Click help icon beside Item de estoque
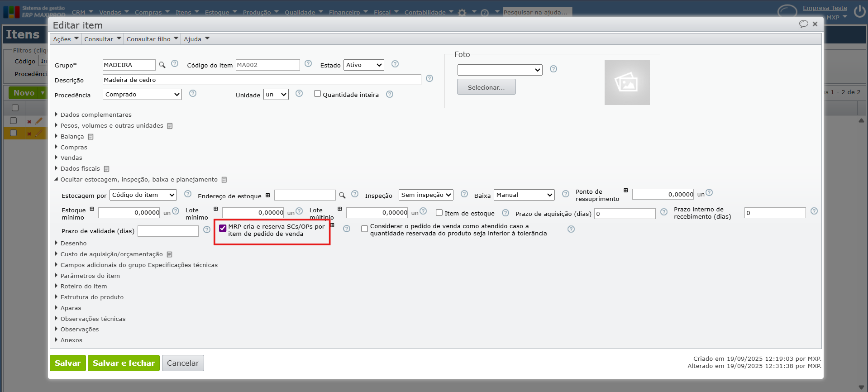Image resolution: width=868 pixels, height=392 pixels. [506, 213]
